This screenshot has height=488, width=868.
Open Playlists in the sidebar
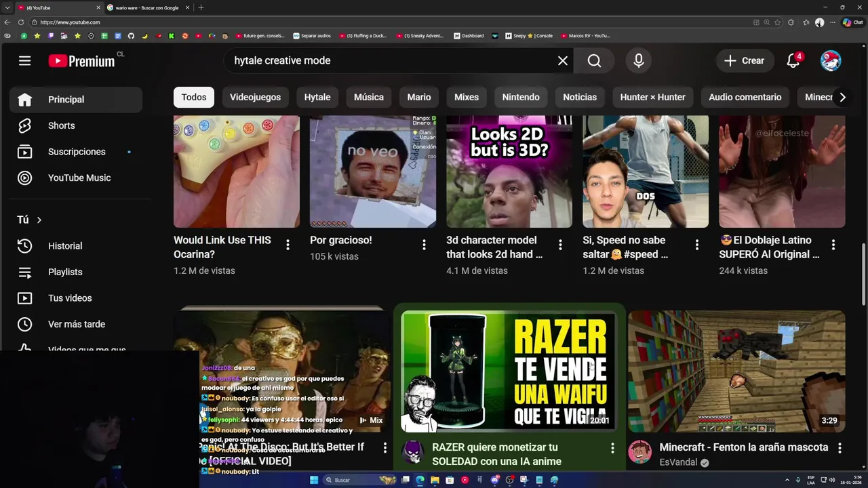76,272
